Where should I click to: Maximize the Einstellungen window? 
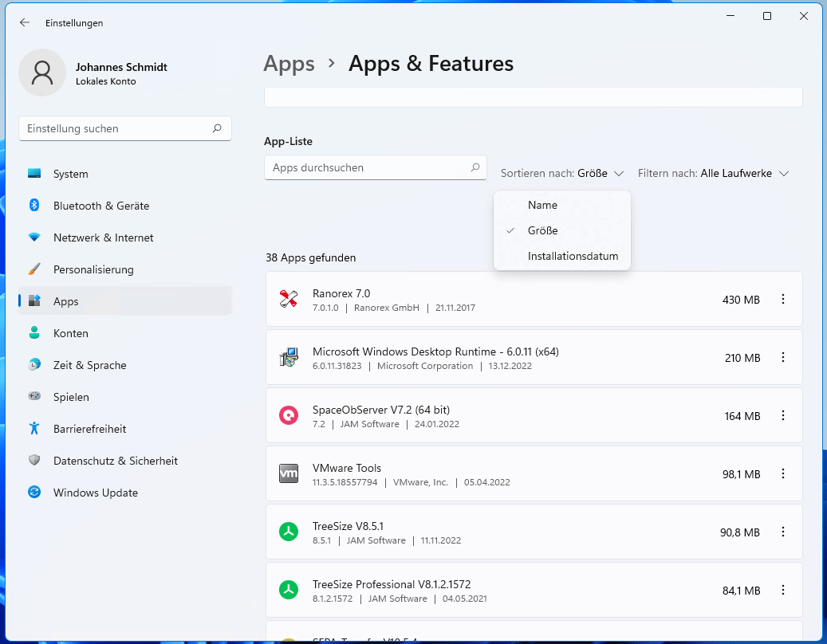click(767, 16)
